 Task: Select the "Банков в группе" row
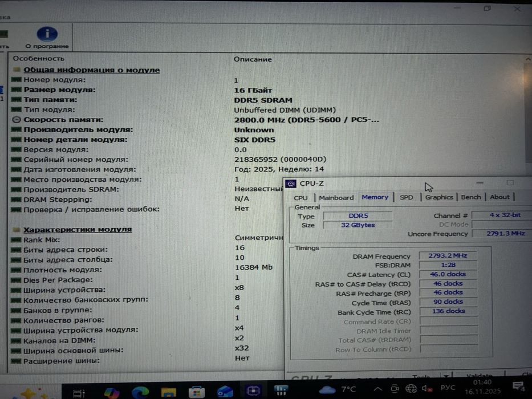125,310
